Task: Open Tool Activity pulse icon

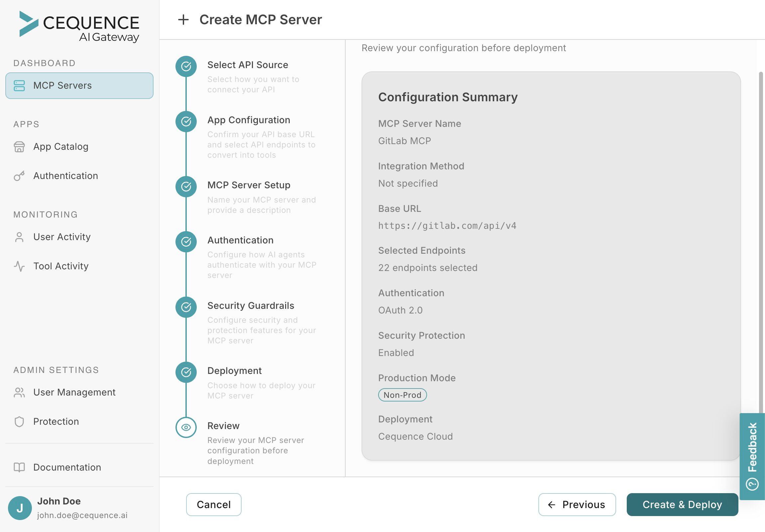Action: pyautogui.click(x=19, y=266)
